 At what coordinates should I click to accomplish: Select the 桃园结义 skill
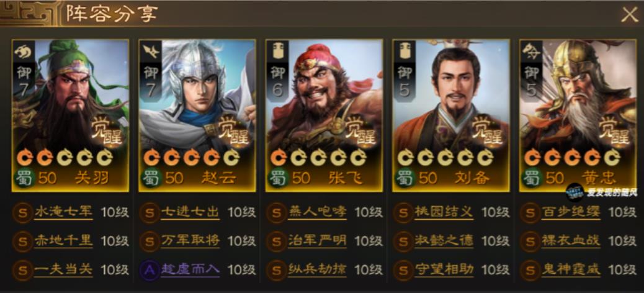(x=444, y=212)
